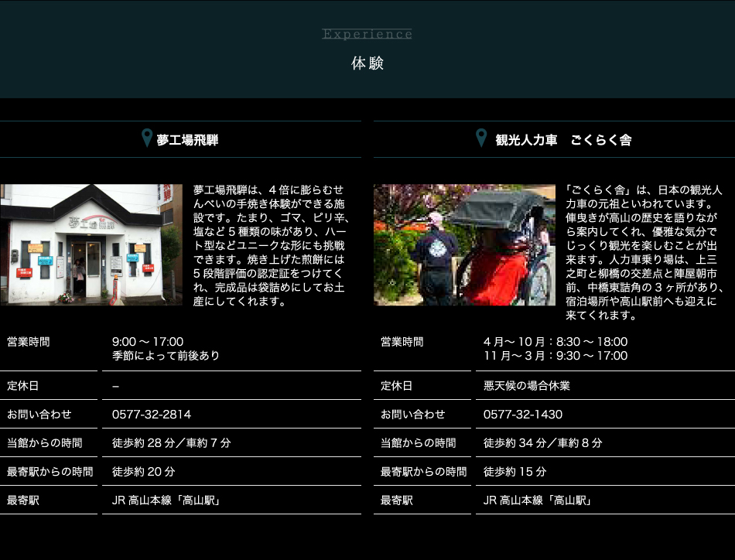735x560 pixels.
Task: Click the 徒歩約 28 分／車約 7 分 travel time
Action: (x=172, y=443)
